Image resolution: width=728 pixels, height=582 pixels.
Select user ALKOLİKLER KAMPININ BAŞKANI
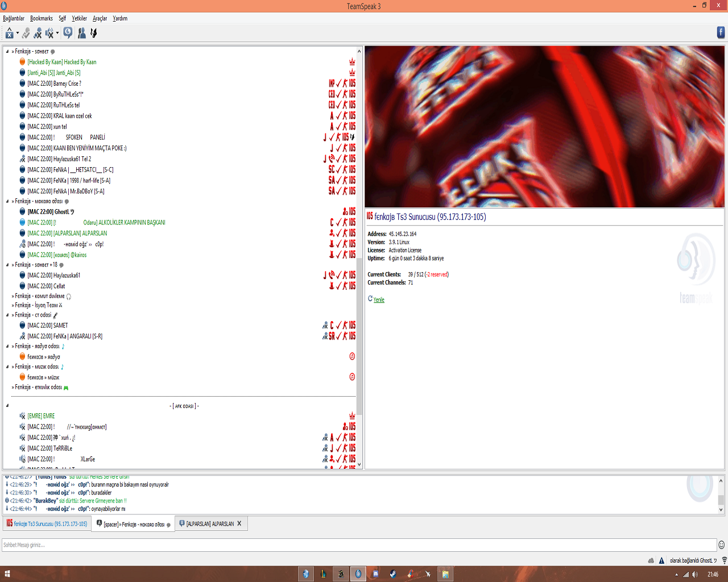96,223
